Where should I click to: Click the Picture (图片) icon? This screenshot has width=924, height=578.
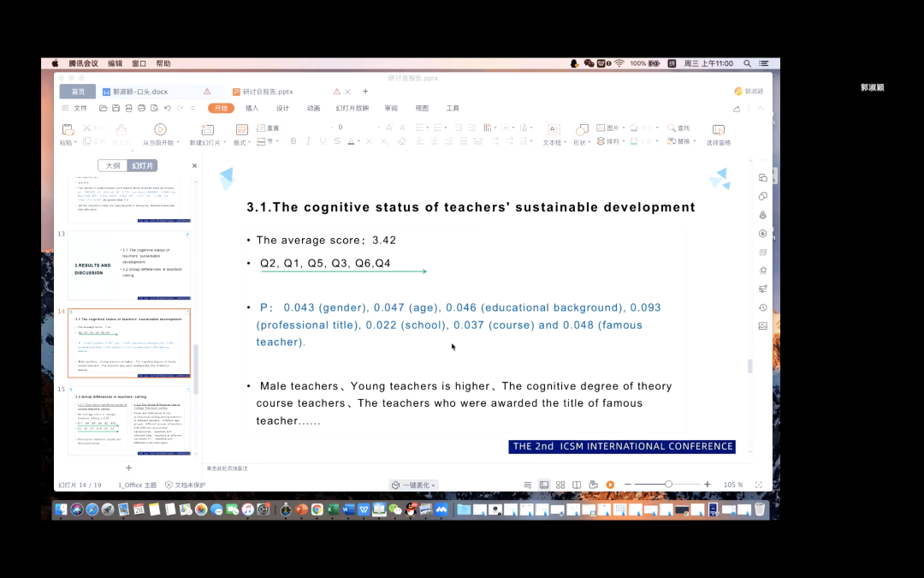coord(601,128)
